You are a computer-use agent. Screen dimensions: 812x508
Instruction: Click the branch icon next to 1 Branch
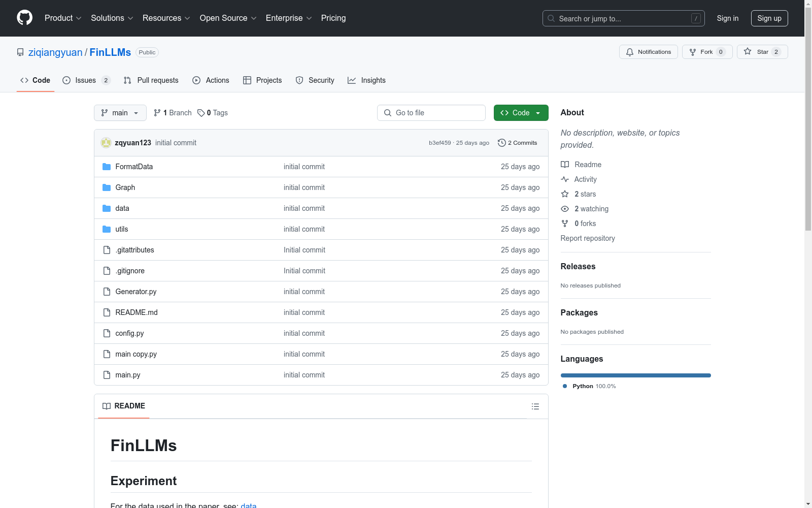(x=157, y=113)
